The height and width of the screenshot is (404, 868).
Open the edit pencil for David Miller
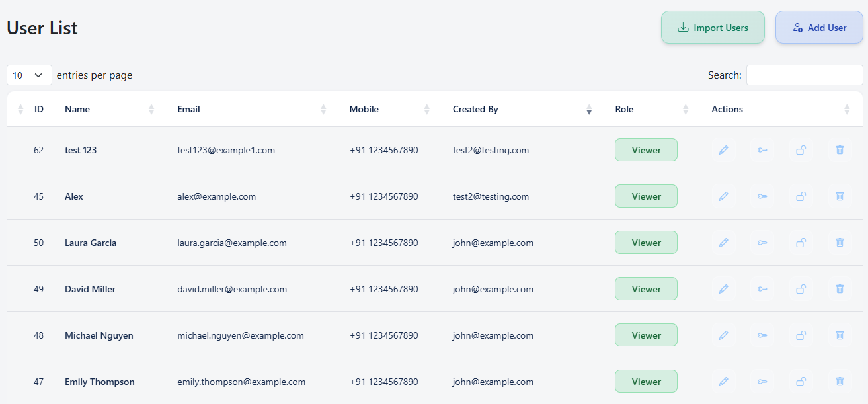723,289
